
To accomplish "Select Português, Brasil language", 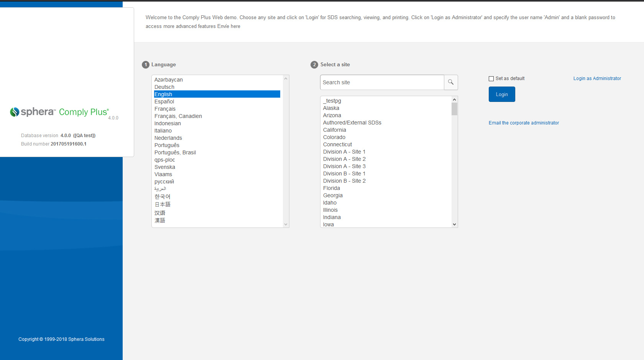I will pyautogui.click(x=217, y=152).
